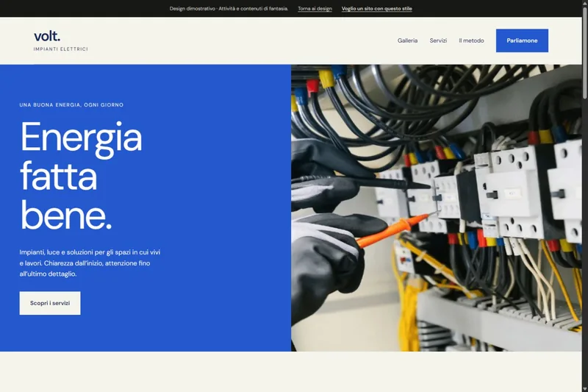
Task: Click the Design dimostrativo notice text
Action: 229,8
